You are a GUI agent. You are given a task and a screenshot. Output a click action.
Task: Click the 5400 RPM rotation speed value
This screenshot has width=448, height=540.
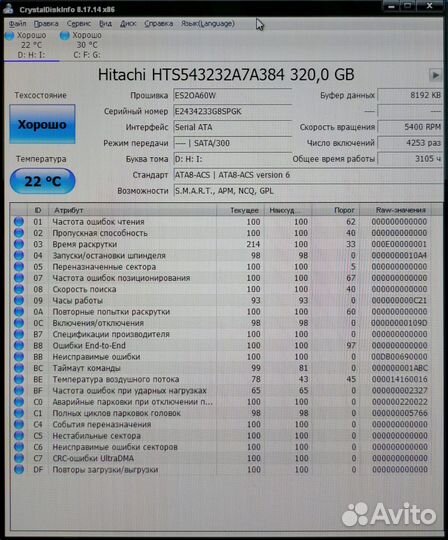[410, 127]
